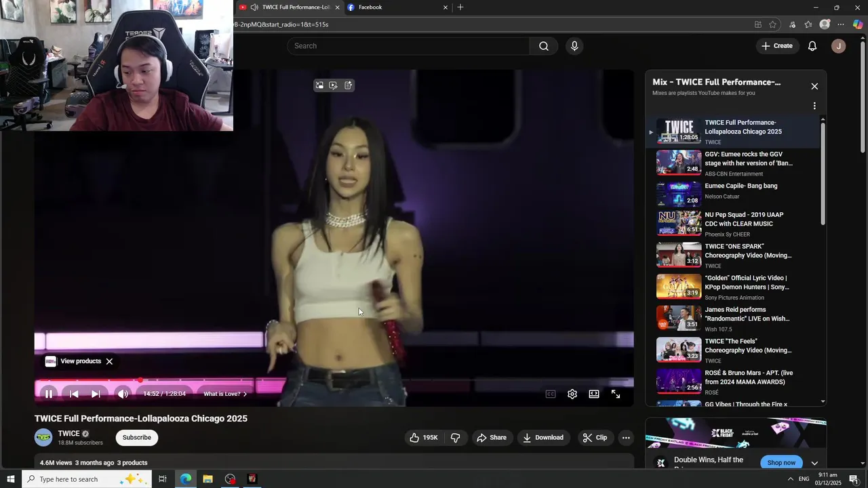Open the Windows Start menu
Viewport: 868px width, 488px height.
11,479
